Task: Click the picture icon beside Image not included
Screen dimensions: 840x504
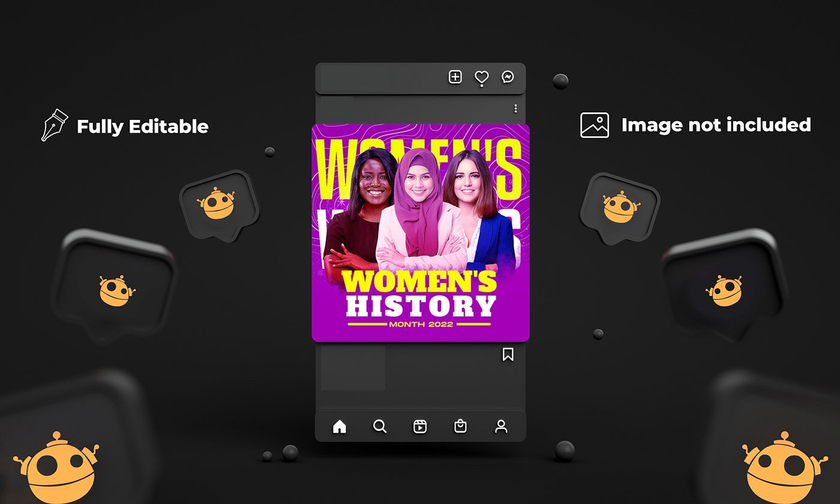Action: 595,125
